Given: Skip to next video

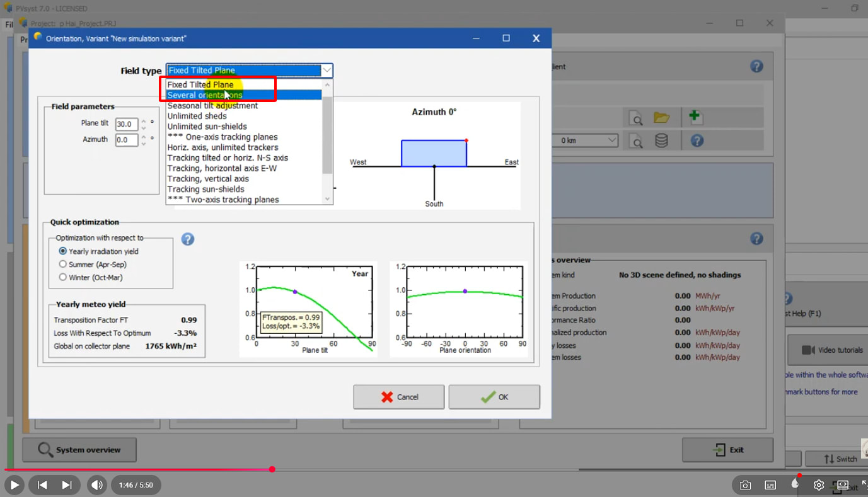Looking at the screenshot, I should [67, 485].
